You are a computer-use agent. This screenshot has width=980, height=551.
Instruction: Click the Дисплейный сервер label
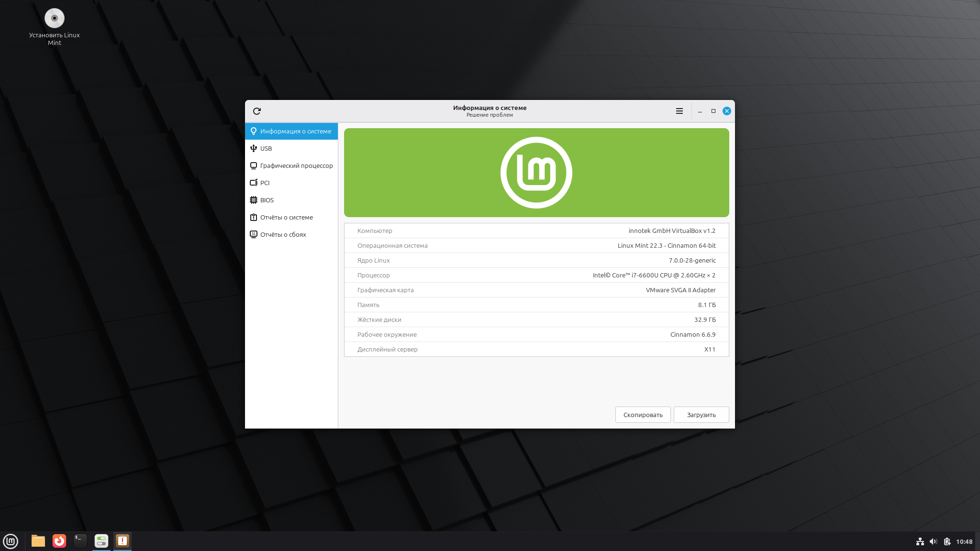pyautogui.click(x=387, y=349)
